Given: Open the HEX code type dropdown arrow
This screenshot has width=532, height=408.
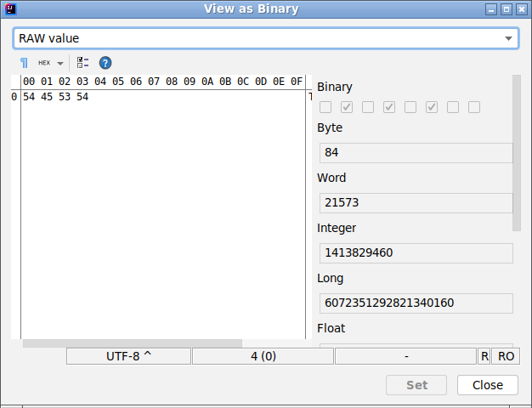Looking at the screenshot, I should pyautogui.click(x=60, y=64).
